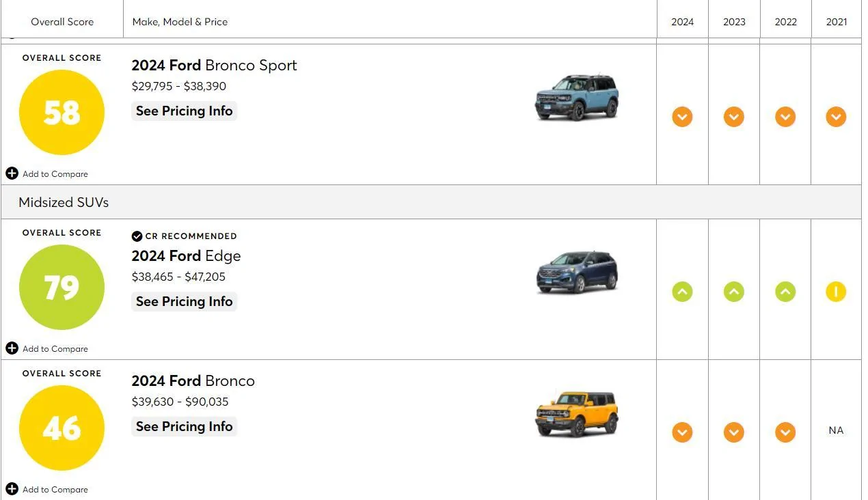The height and width of the screenshot is (500, 868).
Task: Expand 2023 reliability details for Bronco Sport
Action: (733, 117)
